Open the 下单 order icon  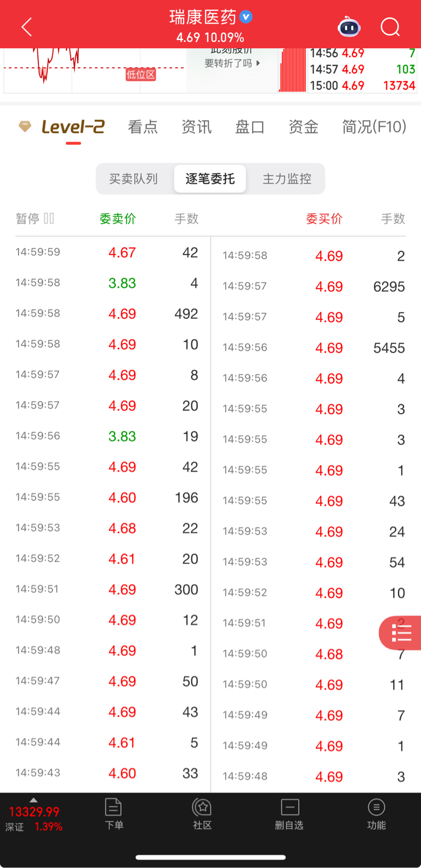pyautogui.click(x=113, y=814)
